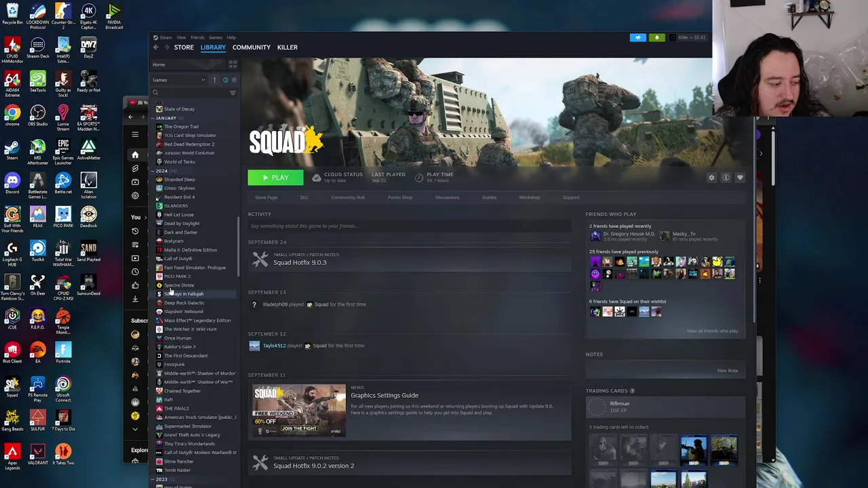Select the Fortnite desktop icon
This screenshot has height=488, width=868.
tap(63, 352)
